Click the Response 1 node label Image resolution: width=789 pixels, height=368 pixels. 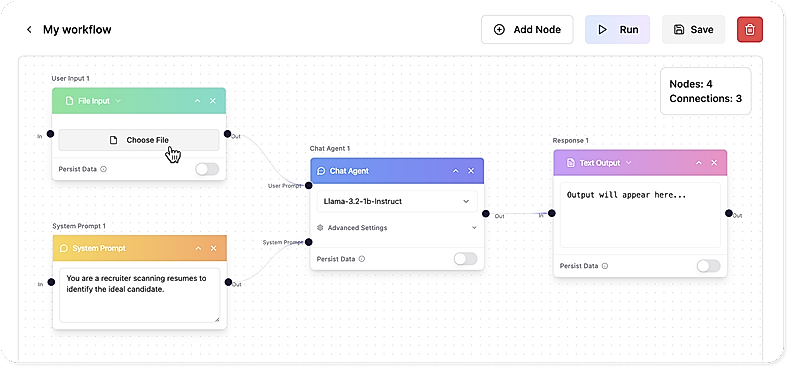[571, 140]
